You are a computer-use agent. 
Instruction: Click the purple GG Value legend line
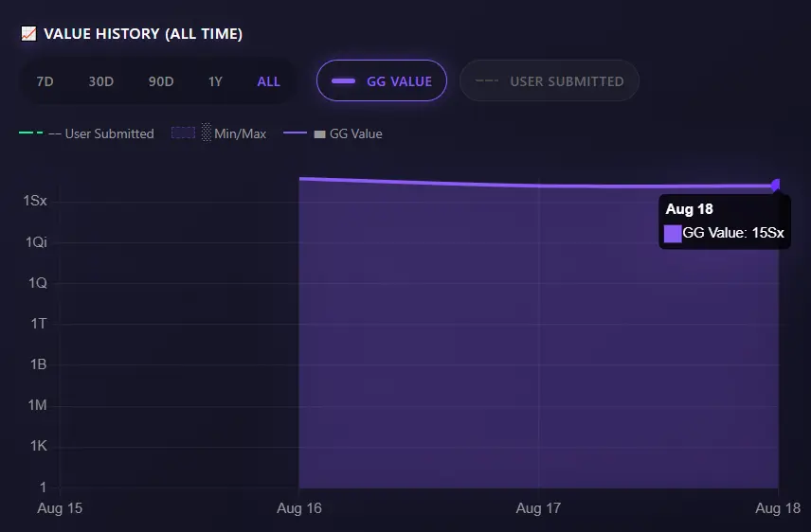click(x=295, y=133)
